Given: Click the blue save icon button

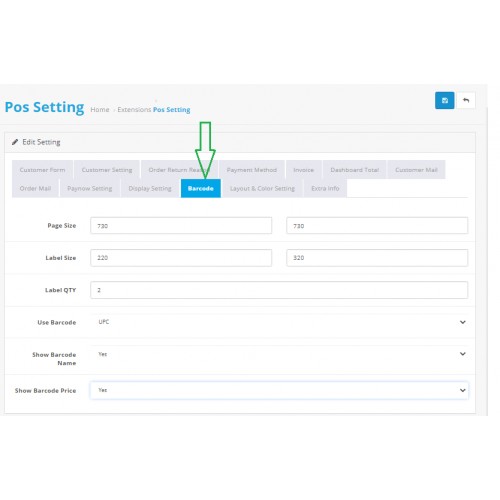Looking at the screenshot, I should click(x=444, y=100).
